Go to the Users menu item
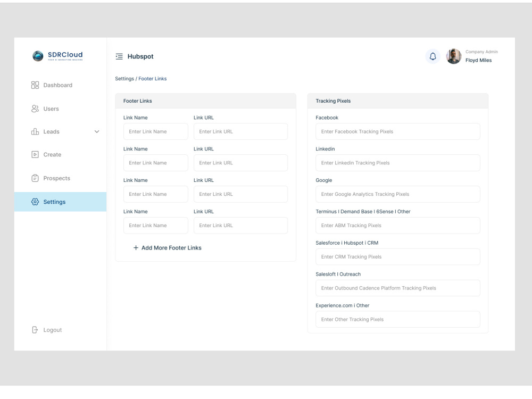The height and width of the screenshot is (399, 532). 61,109
